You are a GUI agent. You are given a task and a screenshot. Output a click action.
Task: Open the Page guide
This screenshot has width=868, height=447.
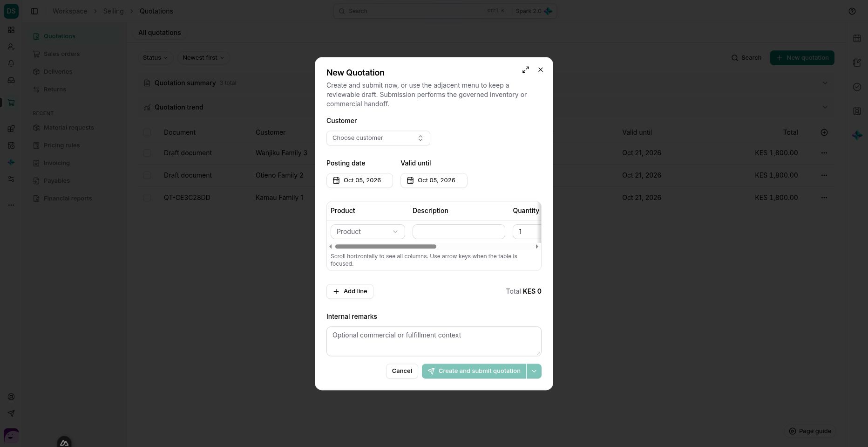(810, 431)
